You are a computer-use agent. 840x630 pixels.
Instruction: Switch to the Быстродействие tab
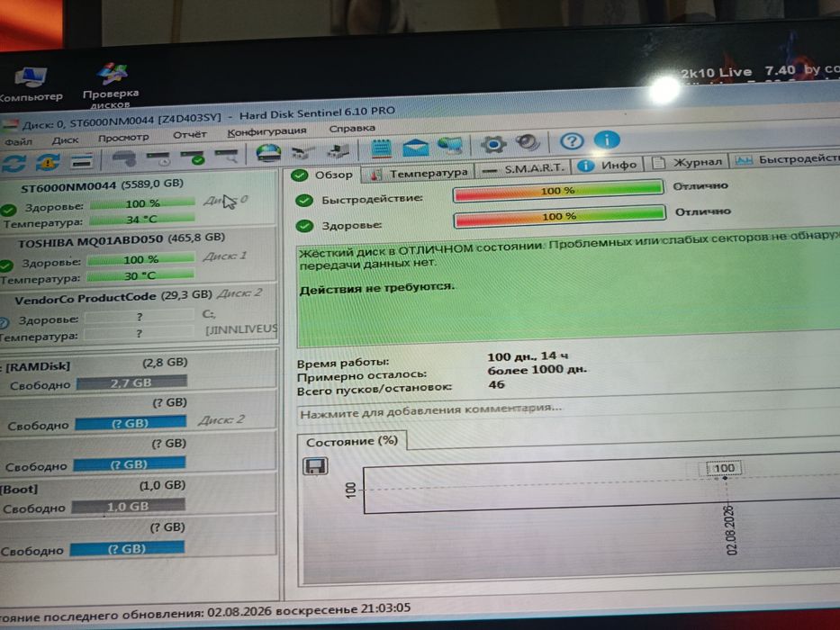click(x=784, y=159)
